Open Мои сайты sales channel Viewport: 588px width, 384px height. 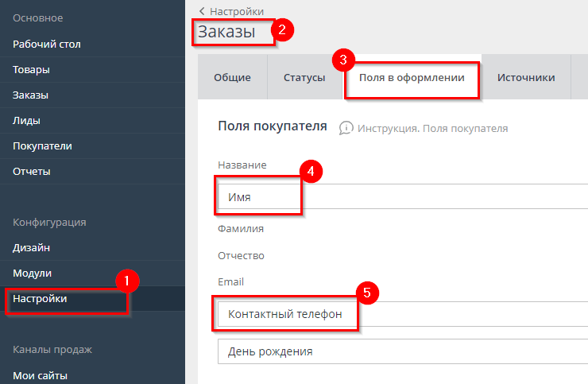click(x=41, y=375)
